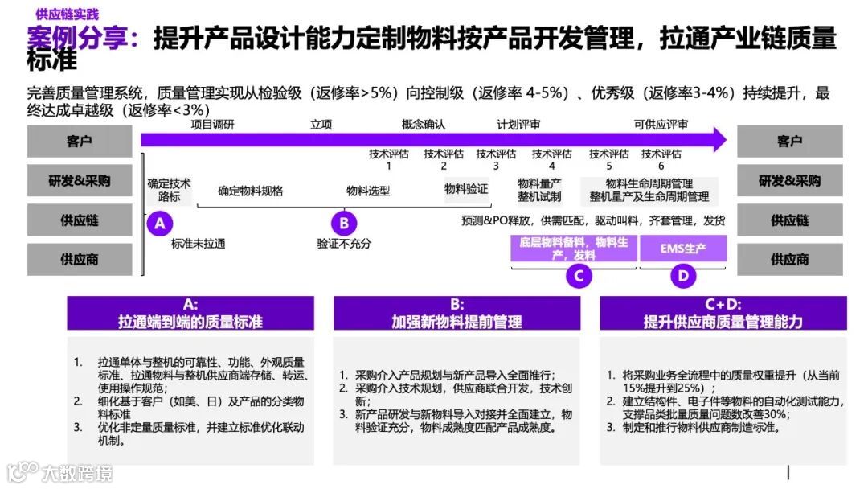The width and height of the screenshot is (868, 489).
Task: Click the purple circle labeled B
Action: tap(344, 223)
